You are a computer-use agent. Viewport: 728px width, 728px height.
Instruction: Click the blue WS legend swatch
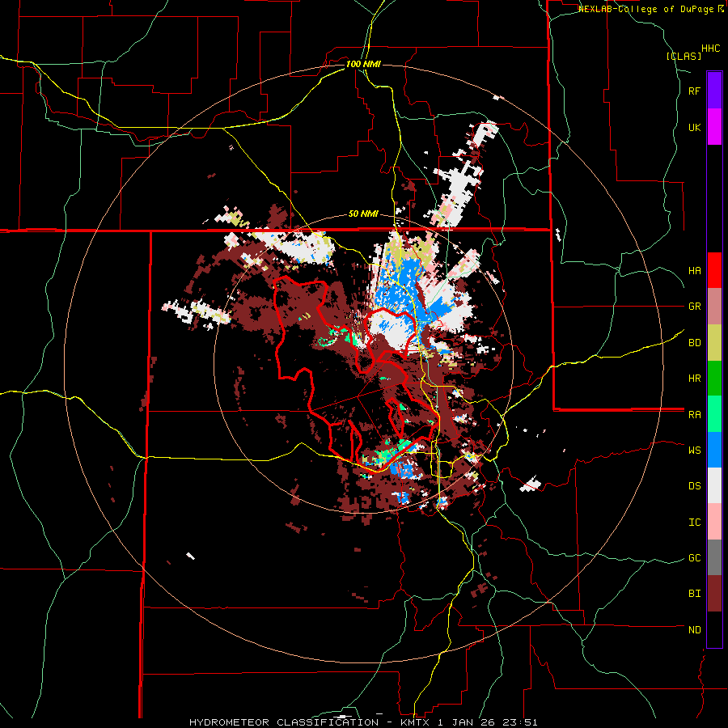click(714, 450)
